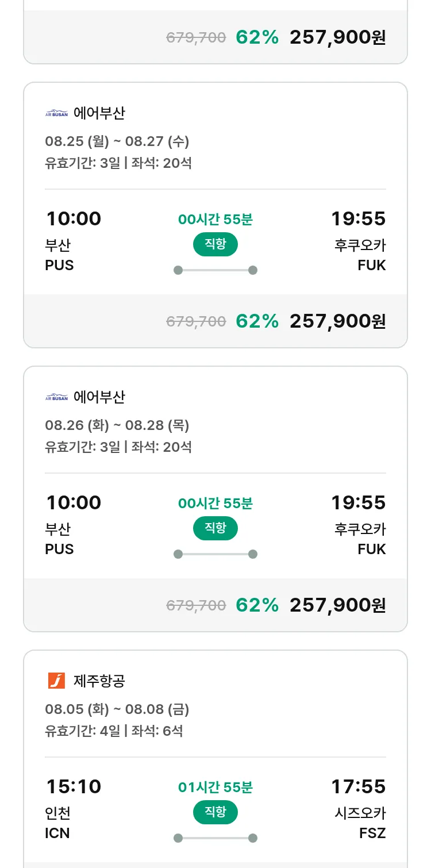
Task: Tap the route line on the 08.25 flight
Action: (215, 270)
